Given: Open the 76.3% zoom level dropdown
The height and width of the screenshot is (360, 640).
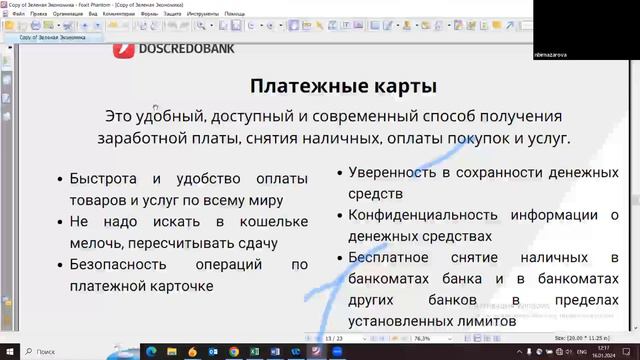Looking at the screenshot, I should (450, 339).
